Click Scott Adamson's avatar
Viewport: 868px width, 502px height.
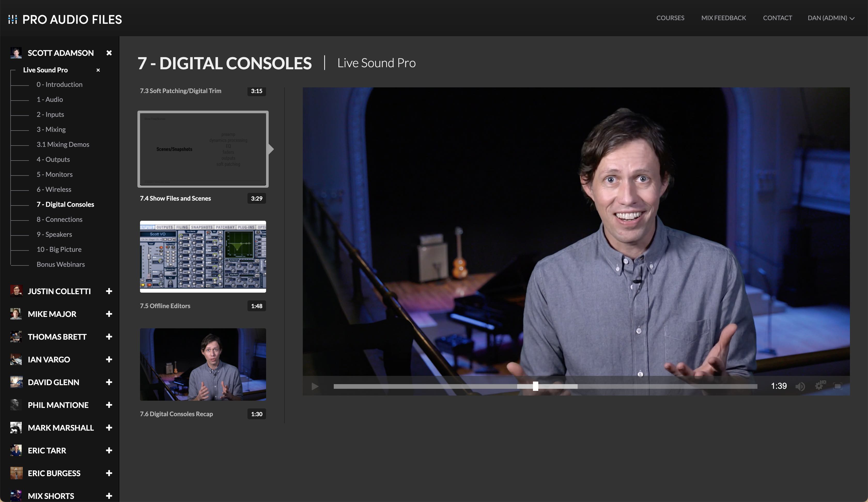click(x=16, y=52)
